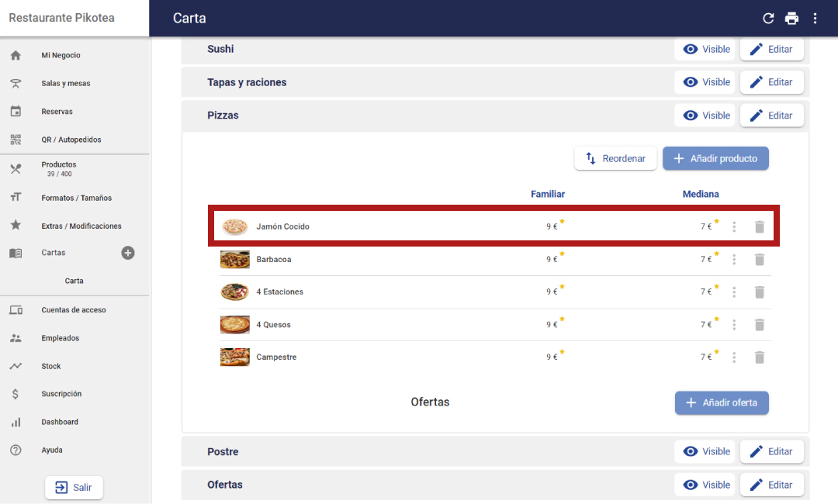
Task: Click the bar chart icon for Dashboard
Action: (x=16, y=422)
